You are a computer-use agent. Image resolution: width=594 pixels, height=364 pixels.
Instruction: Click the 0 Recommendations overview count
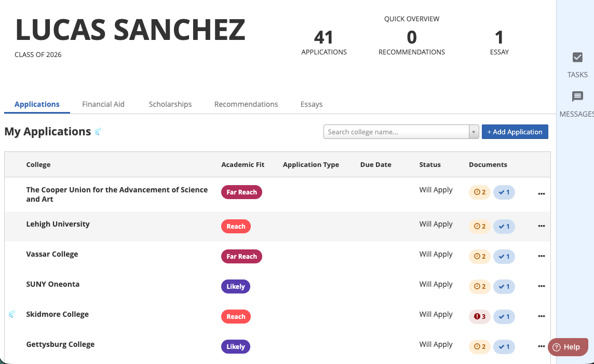(411, 43)
